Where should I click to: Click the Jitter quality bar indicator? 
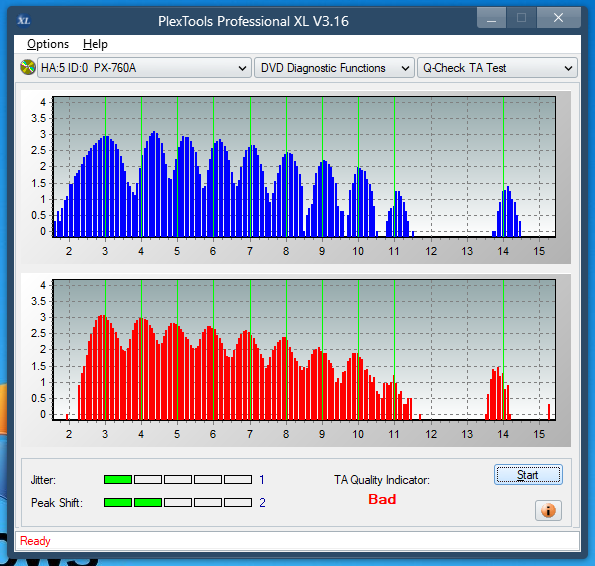[178, 480]
